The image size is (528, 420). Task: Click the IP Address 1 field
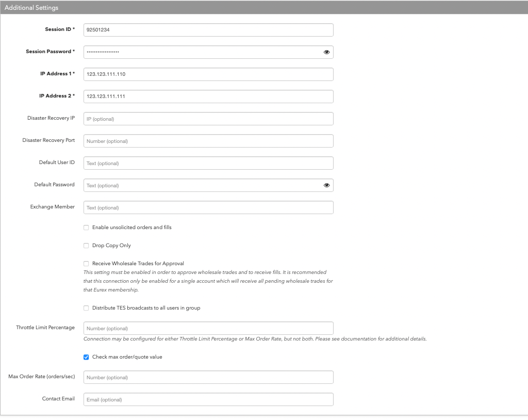(208, 74)
